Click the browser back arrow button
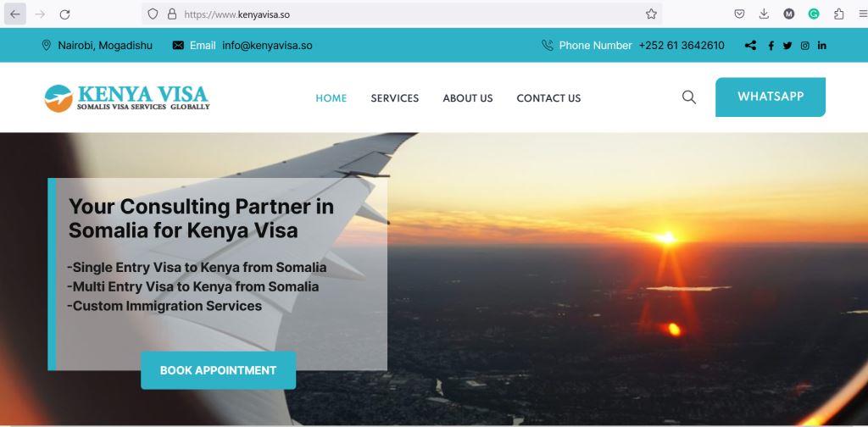The height and width of the screenshot is (427, 868). (15, 14)
